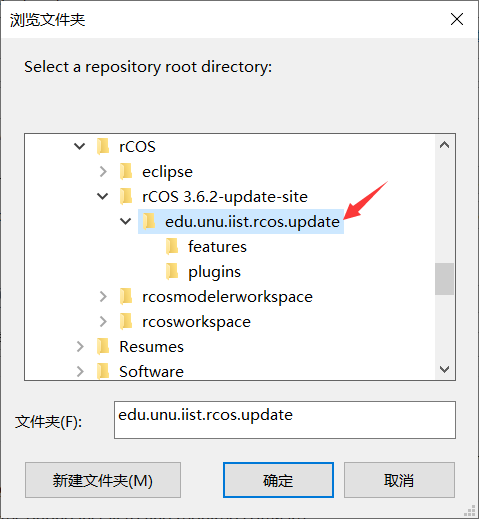The width and height of the screenshot is (479, 519).
Task: Click the folder tree scrollbar thumb
Action: point(444,279)
